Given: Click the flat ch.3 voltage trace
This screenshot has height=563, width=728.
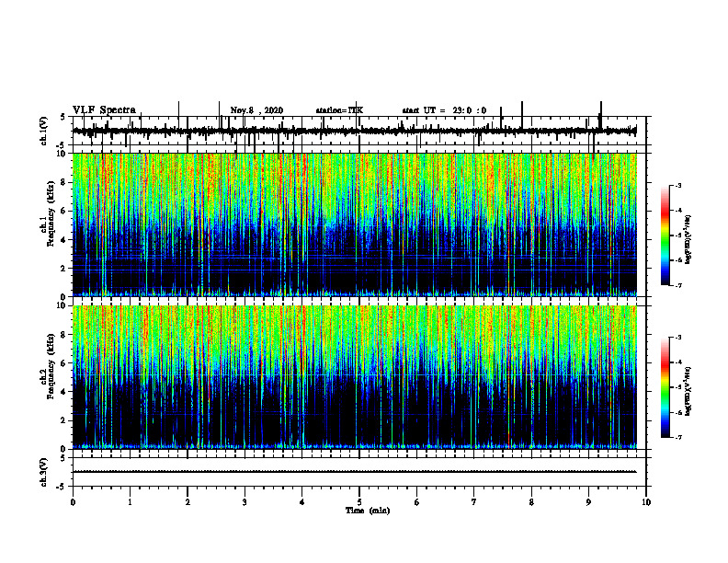Looking at the screenshot, I should point(354,472).
